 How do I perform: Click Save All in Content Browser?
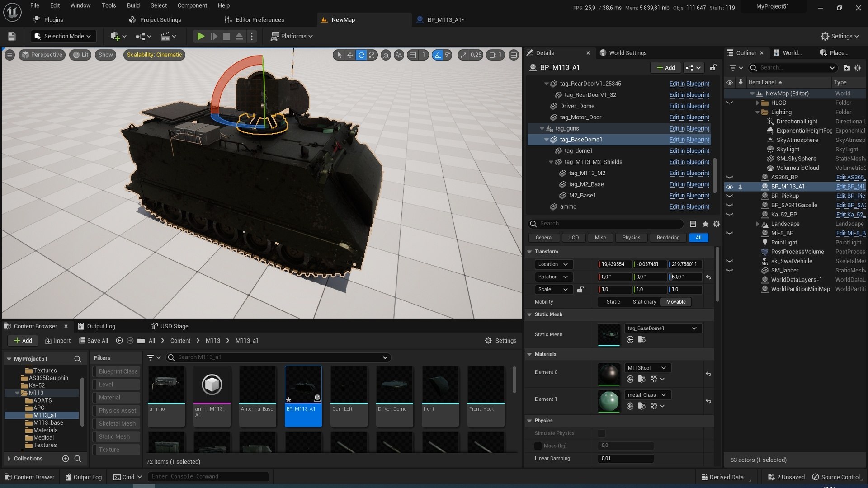(94, 341)
